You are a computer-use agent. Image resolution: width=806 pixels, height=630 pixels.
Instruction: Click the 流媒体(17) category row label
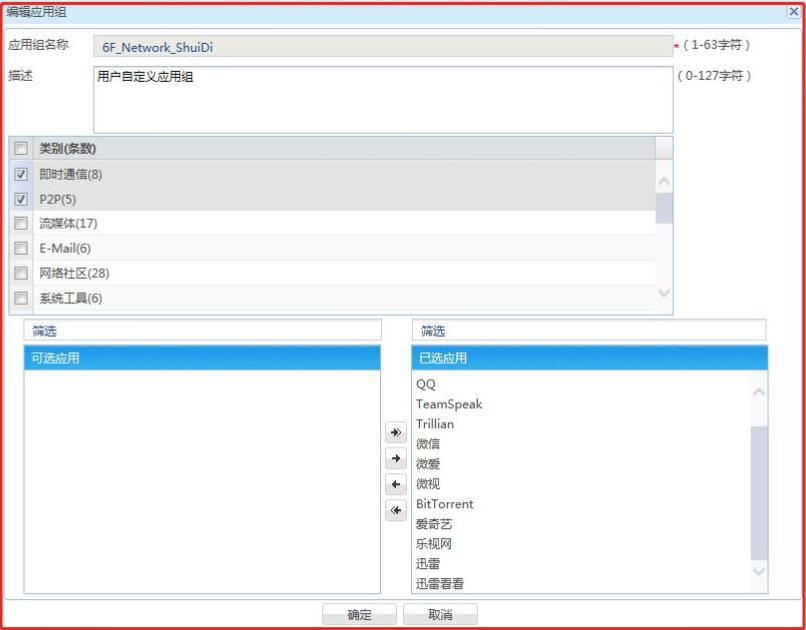click(68, 223)
